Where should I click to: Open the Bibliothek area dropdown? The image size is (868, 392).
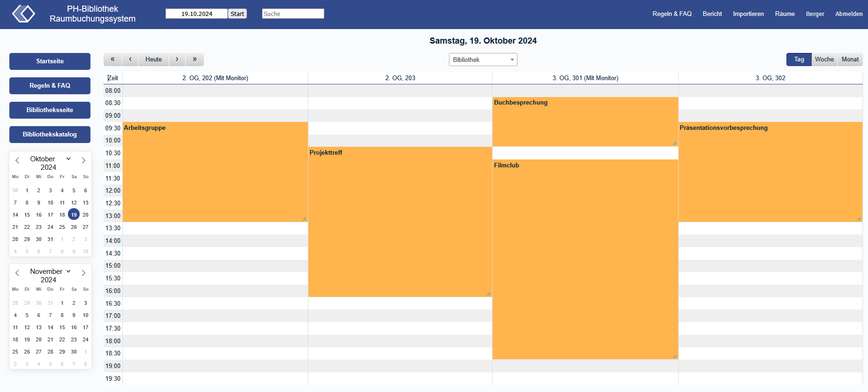click(x=483, y=60)
